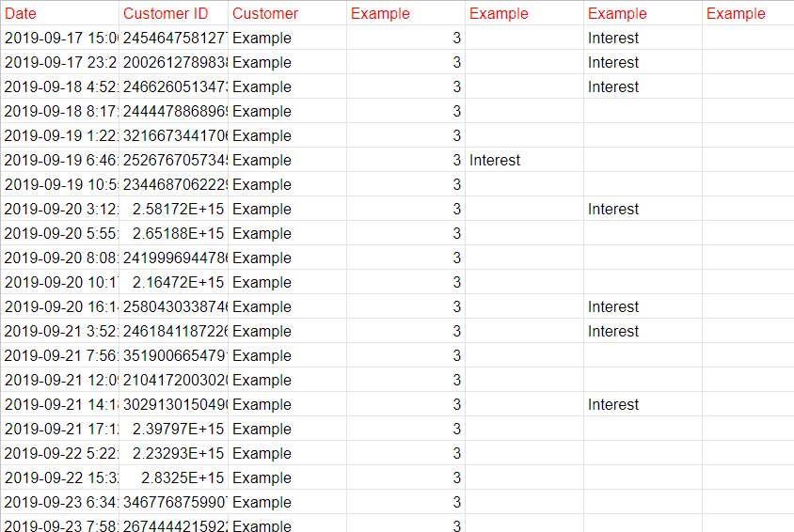Click the Customer ID cell starting 200261278983
Screen dimensions: 794x532
coord(173,62)
